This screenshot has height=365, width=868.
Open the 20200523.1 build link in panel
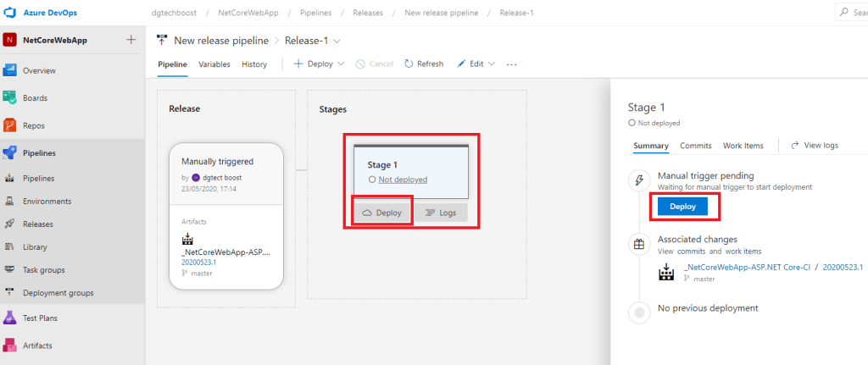point(843,267)
